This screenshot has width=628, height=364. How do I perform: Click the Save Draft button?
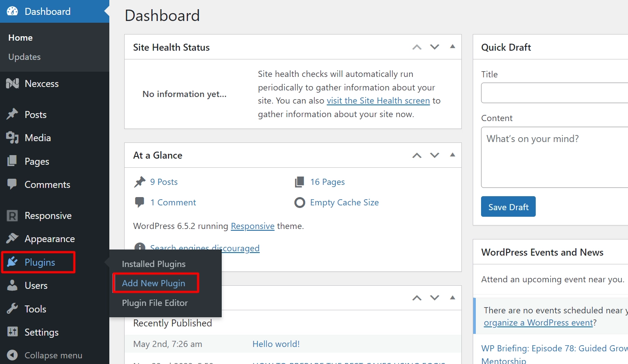click(508, 207)
